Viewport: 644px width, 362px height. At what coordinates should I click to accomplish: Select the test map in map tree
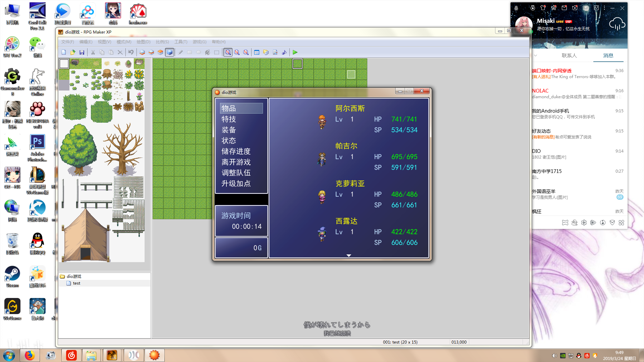(x=76, y=283)
